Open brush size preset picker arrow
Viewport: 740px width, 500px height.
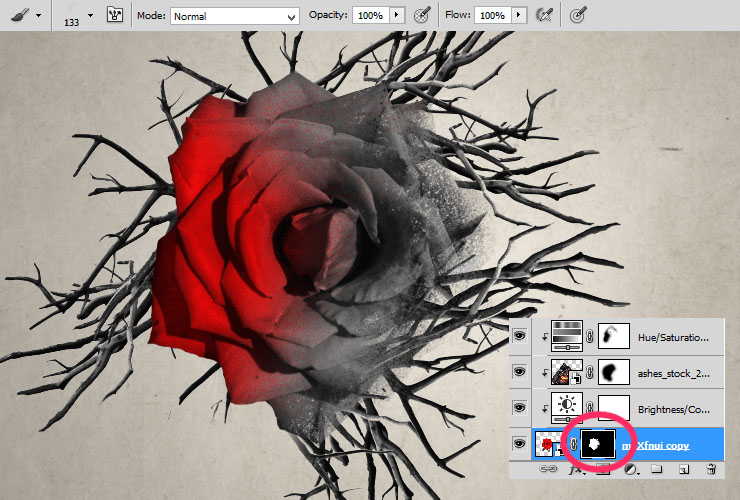90,16
